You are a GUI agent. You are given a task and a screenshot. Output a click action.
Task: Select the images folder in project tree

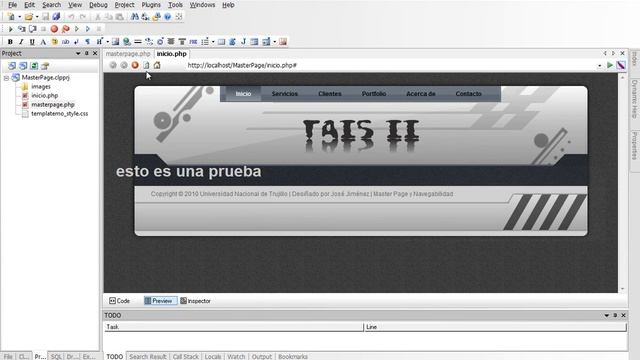click(41, 87)
